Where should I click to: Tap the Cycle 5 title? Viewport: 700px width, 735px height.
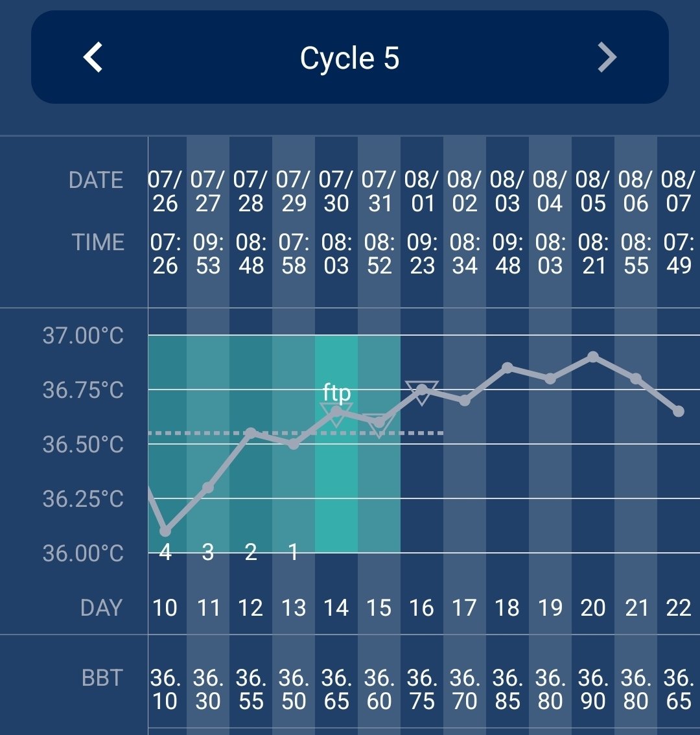349,58
